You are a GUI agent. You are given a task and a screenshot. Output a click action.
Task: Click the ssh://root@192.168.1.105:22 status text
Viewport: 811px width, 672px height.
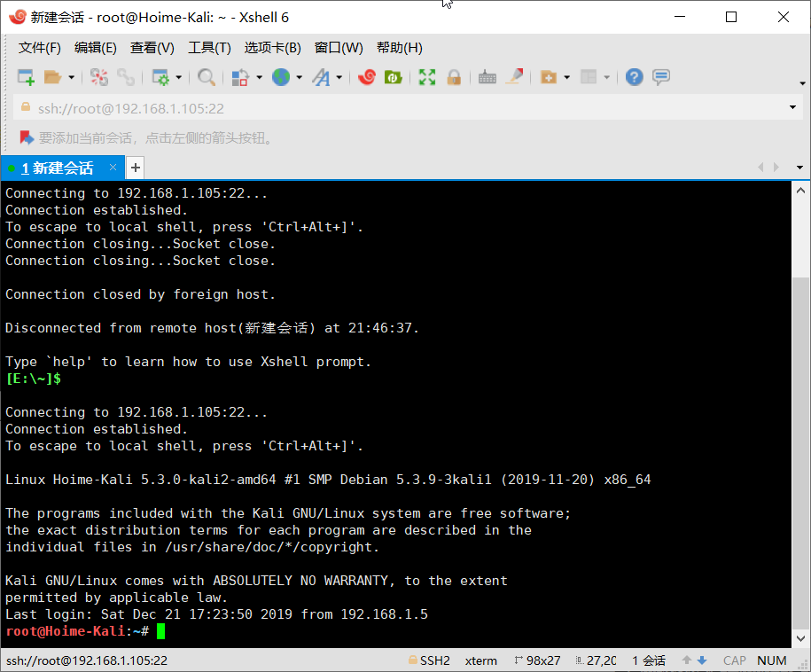coord(87,660)
